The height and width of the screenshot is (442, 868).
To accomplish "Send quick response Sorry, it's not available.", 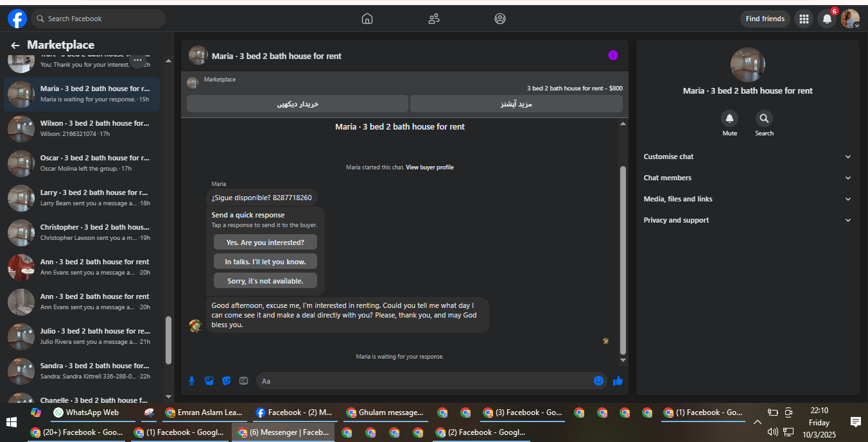I will pos(265,281).
